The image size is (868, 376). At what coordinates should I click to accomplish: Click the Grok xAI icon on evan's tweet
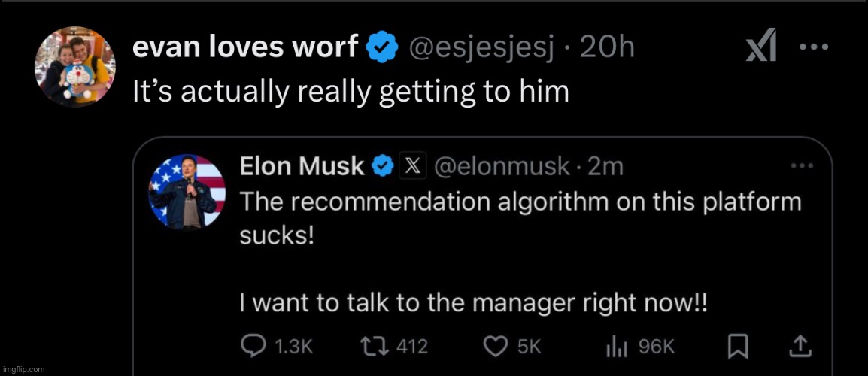(x=760, y=48)
